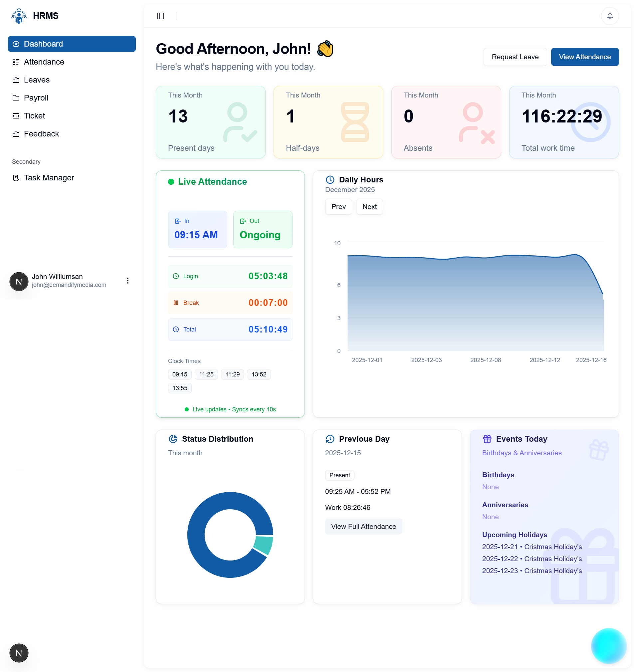Select the Payroll sidebar icon
Screen dimensions: 635x672
16,98
